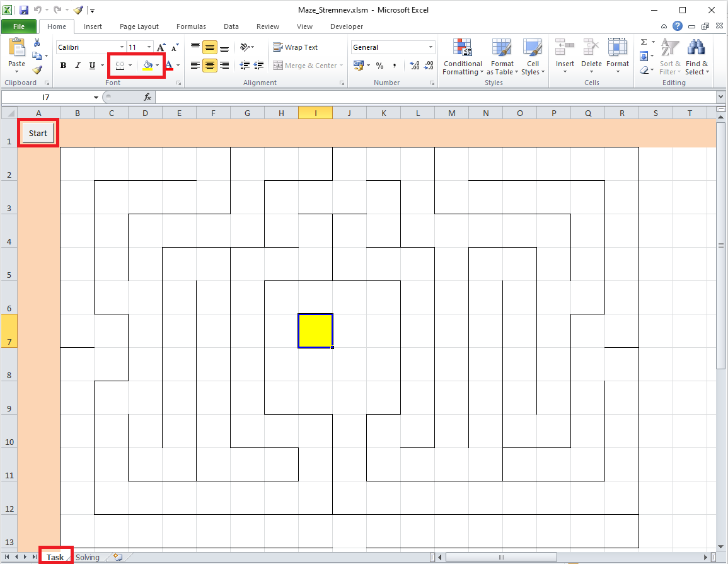
Task: Open the Fill Color dropdown arrow
Action: [x=158, y=66]
